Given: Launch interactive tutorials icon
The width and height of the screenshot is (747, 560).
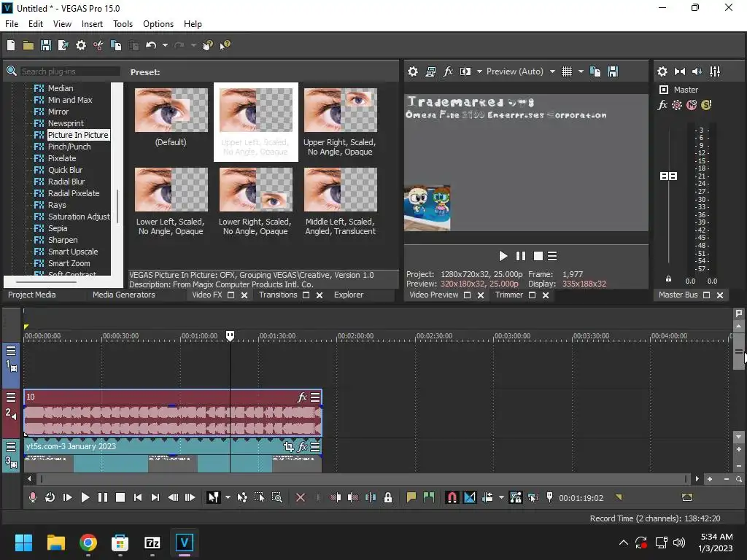Looking at the screenshot, I should [x=207, y=45].
